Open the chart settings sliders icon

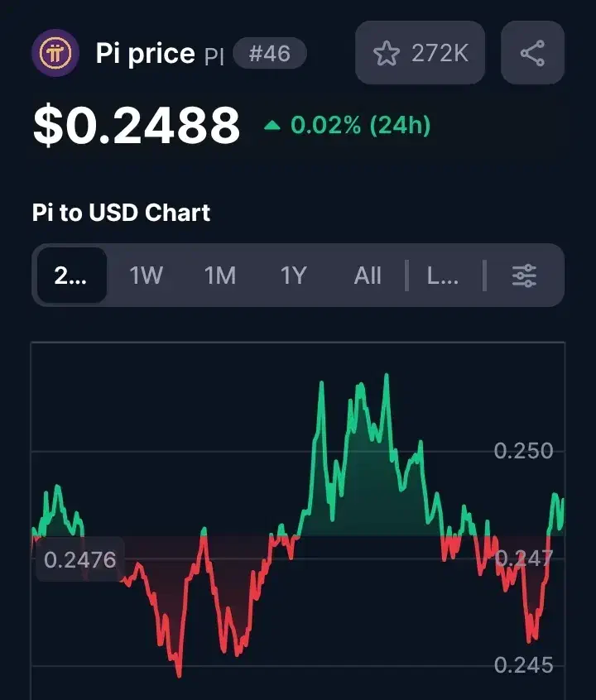[x=524, y=276]
